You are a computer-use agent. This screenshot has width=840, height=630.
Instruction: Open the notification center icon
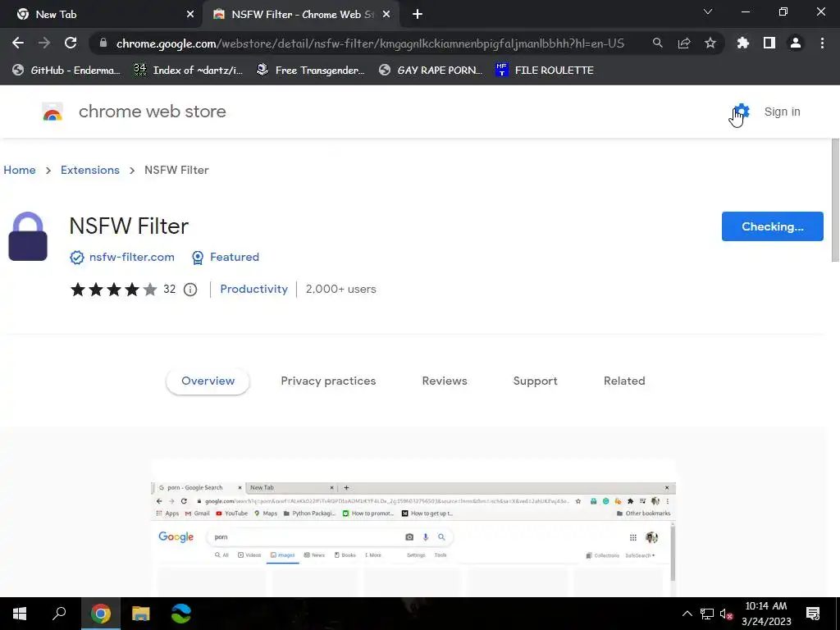813,614
